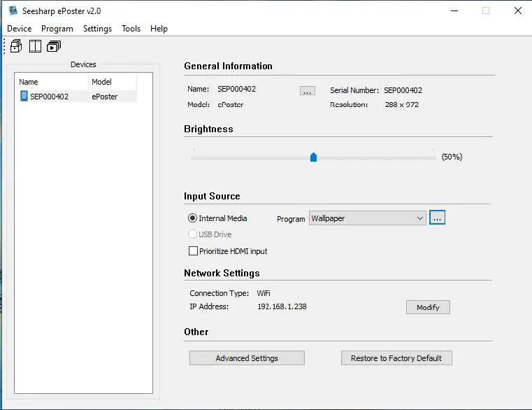This screenshot has height=410, width=532.
Task: Select the Internal Media radio button
Action: [x=193, y=218]
